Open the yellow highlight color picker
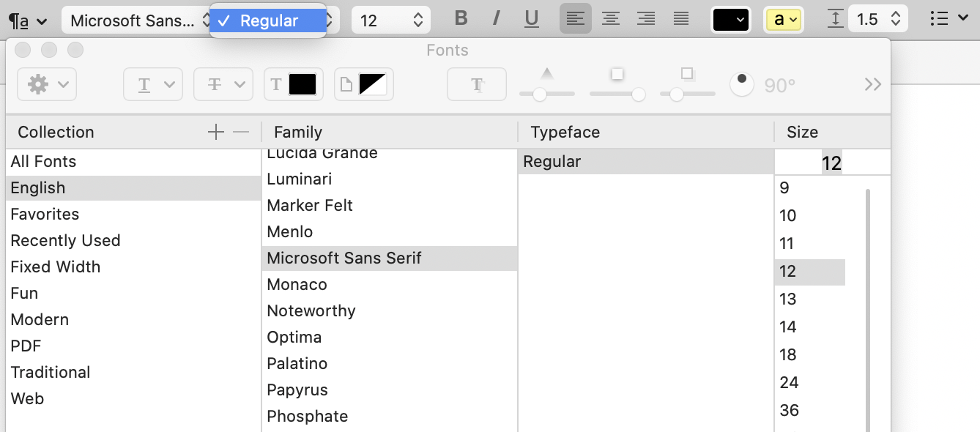This screenshot has width=980, height=432. 784,21
